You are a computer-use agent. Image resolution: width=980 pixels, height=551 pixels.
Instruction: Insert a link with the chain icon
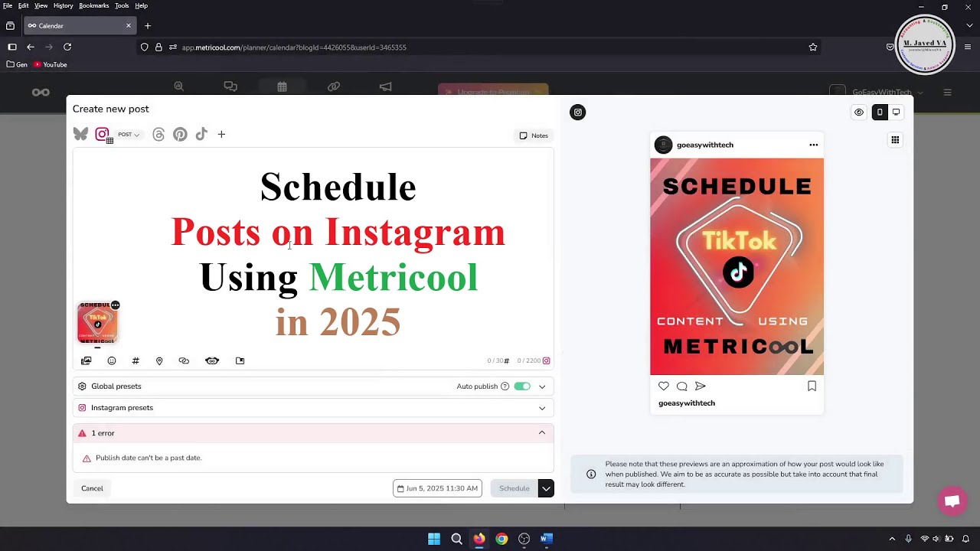pos(184,360)
